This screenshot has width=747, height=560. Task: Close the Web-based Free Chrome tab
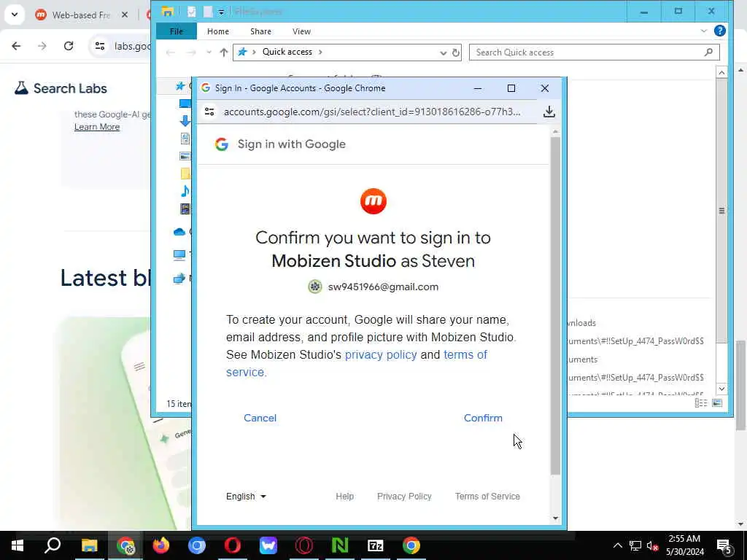tap(124, 15)
